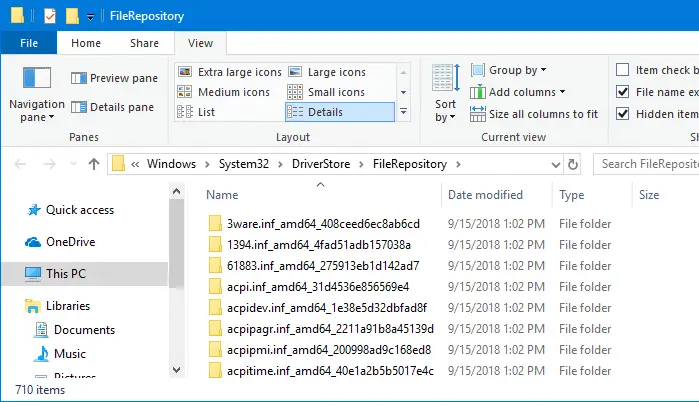Screen dimensions: 699x402
Task: Select folder 61883.inf_amd64_275913eb1d142ad7
Action: (323, 266)
